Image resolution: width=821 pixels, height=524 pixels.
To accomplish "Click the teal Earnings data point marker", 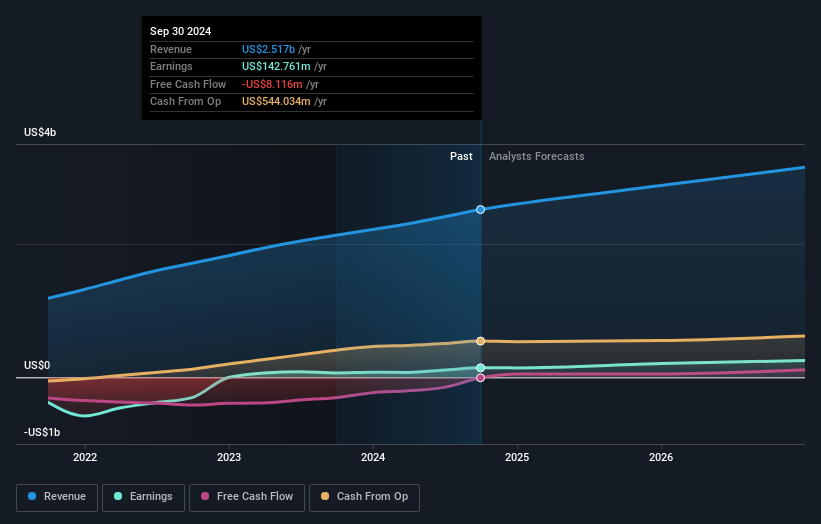I will pyautogui.click(x=480, y=368).
